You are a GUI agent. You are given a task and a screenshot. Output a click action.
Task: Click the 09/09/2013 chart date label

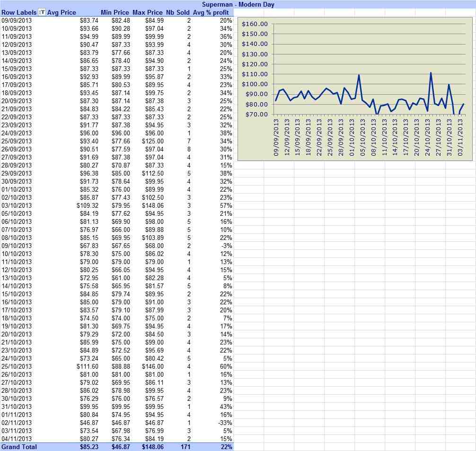(x=276, y=137)
